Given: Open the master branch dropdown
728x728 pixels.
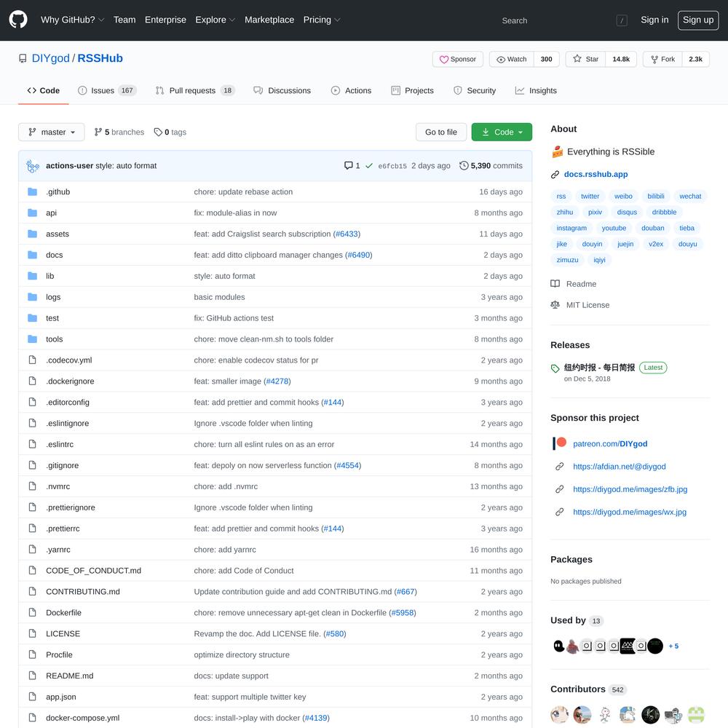Looking at the screenshot, I should [52, 132].
